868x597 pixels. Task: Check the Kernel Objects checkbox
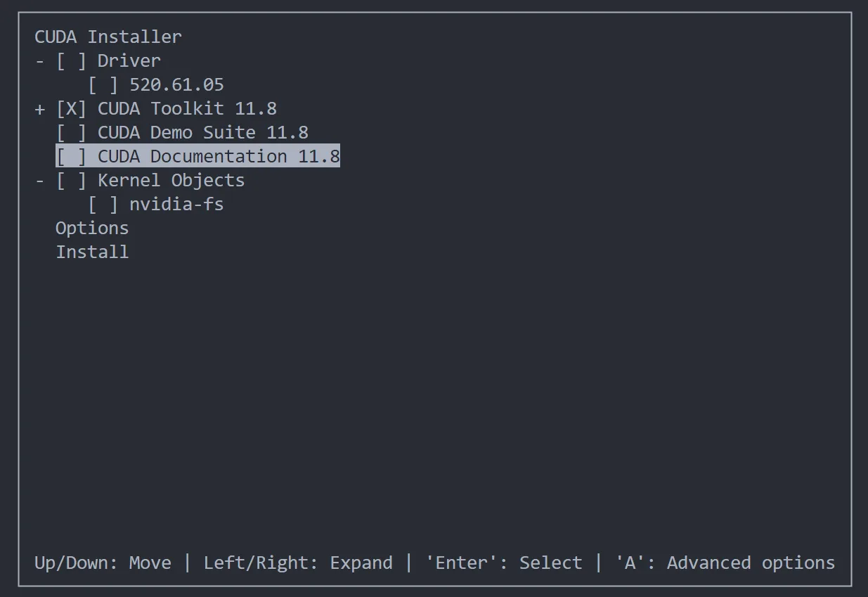coord(71,181)
